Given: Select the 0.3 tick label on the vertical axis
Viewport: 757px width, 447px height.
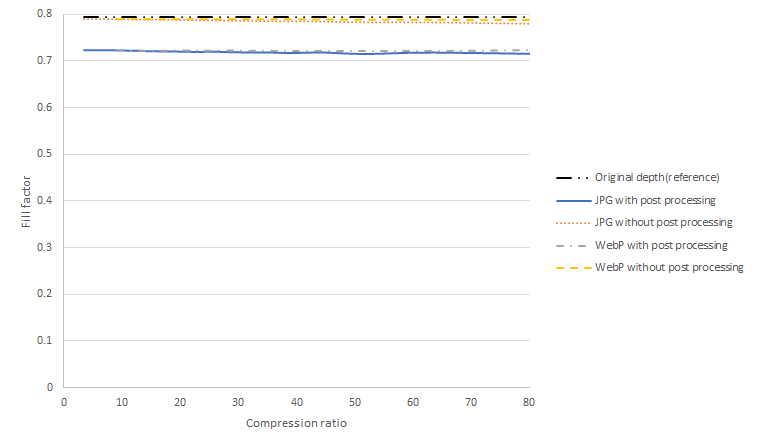Looking at the screenshot, I should pyautogui.click(x=46, y=247).
